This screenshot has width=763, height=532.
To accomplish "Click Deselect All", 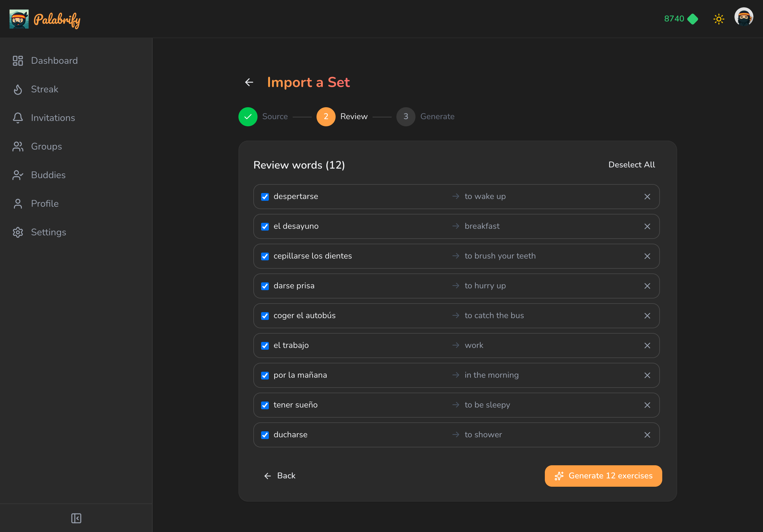I will click(631, 165).
